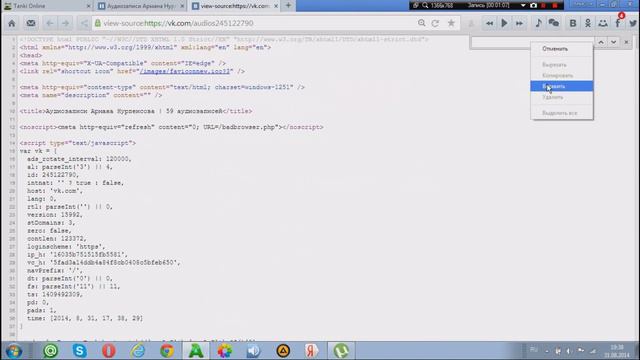This screenshot has height=360, width=640.
Task: Bookmark page with the star icon
Action: click(x=451, y=23)
